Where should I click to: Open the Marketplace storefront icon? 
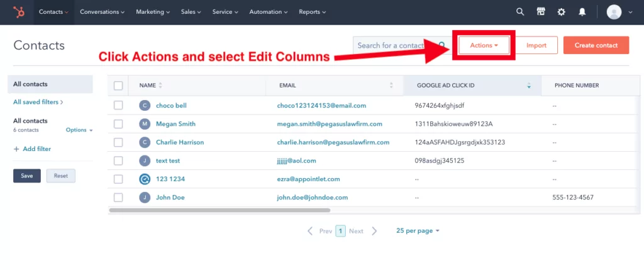(x=541, y=12)
